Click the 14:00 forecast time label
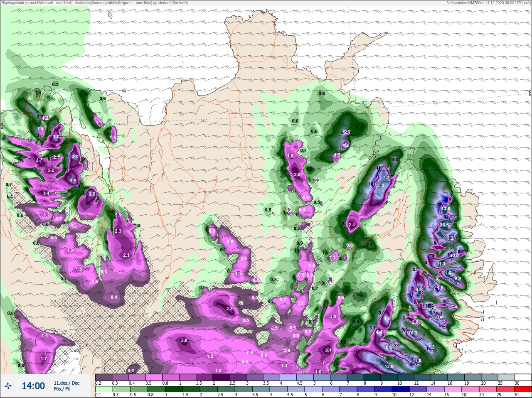 point(33,386)
